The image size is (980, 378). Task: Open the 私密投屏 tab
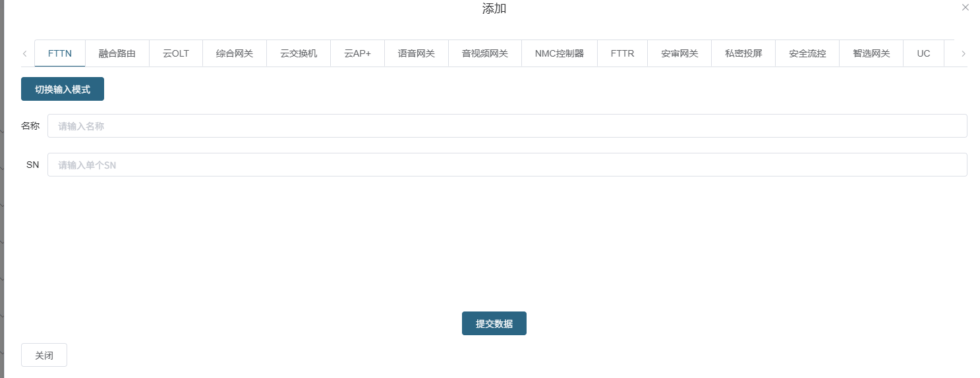[743, 53]
